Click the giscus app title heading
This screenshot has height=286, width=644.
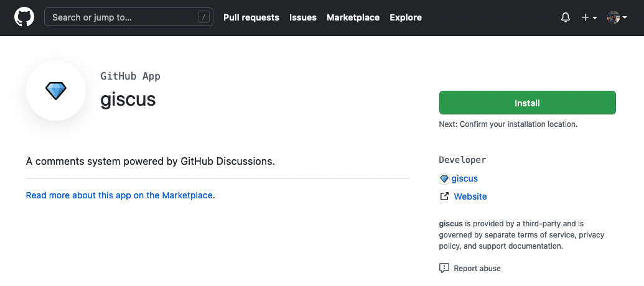(x=128, y=99)
